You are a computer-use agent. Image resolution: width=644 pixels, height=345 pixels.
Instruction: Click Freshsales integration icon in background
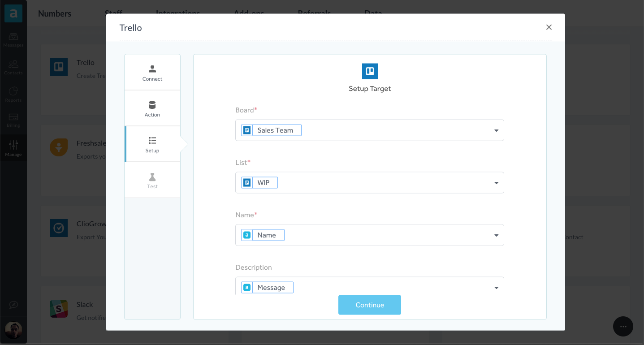coord(59,147)
